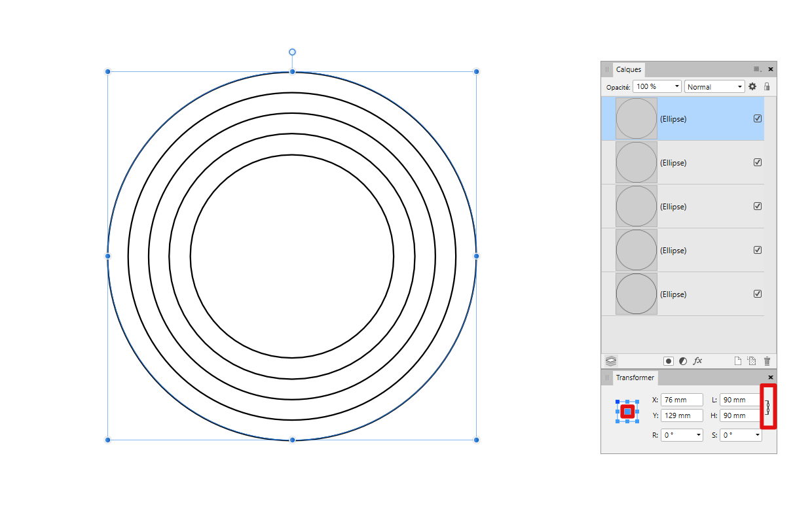This screenshot has height=528, width=812.
Task: Select the first (Ellipse) layer thumbnail
Action: [x=637, y=118]
